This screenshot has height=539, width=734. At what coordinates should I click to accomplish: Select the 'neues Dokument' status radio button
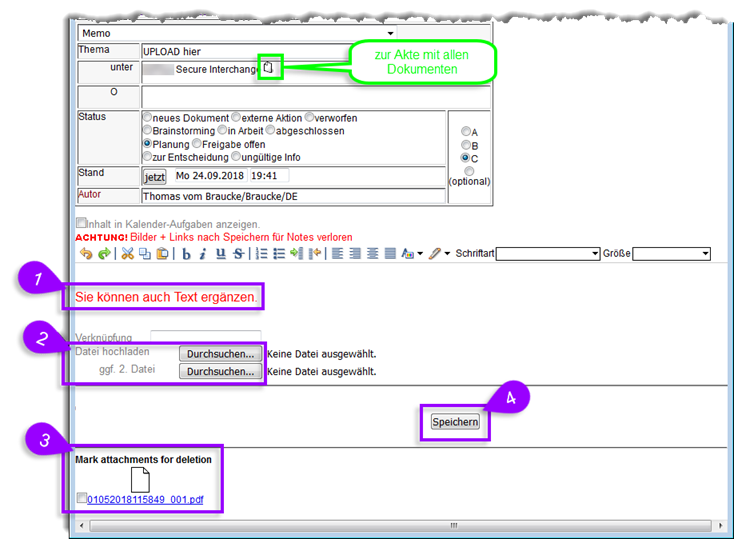(147, 118)
